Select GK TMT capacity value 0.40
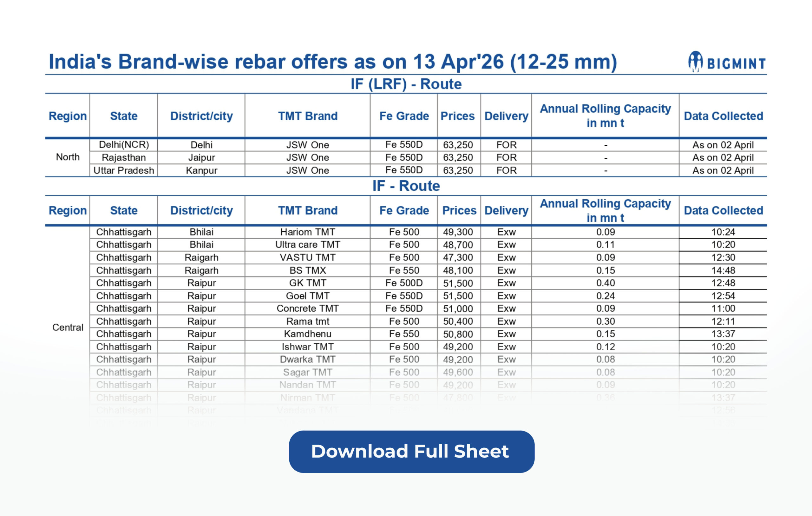 [605, 283]
